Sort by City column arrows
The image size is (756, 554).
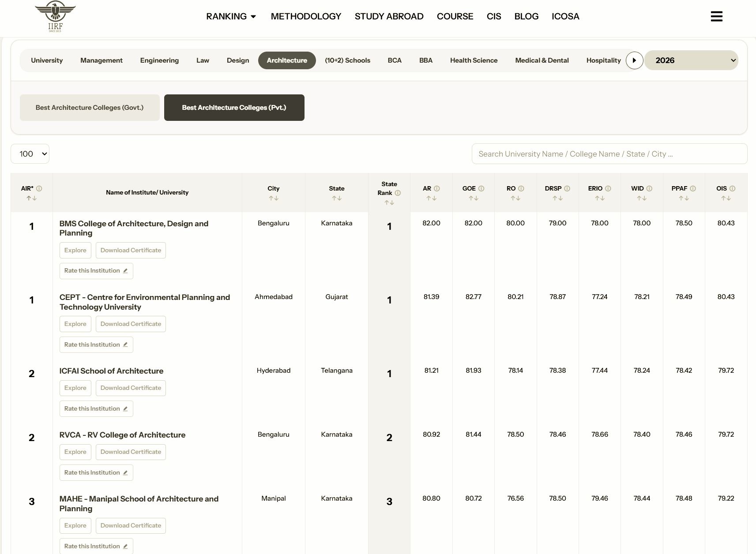[x=274, y=198]
